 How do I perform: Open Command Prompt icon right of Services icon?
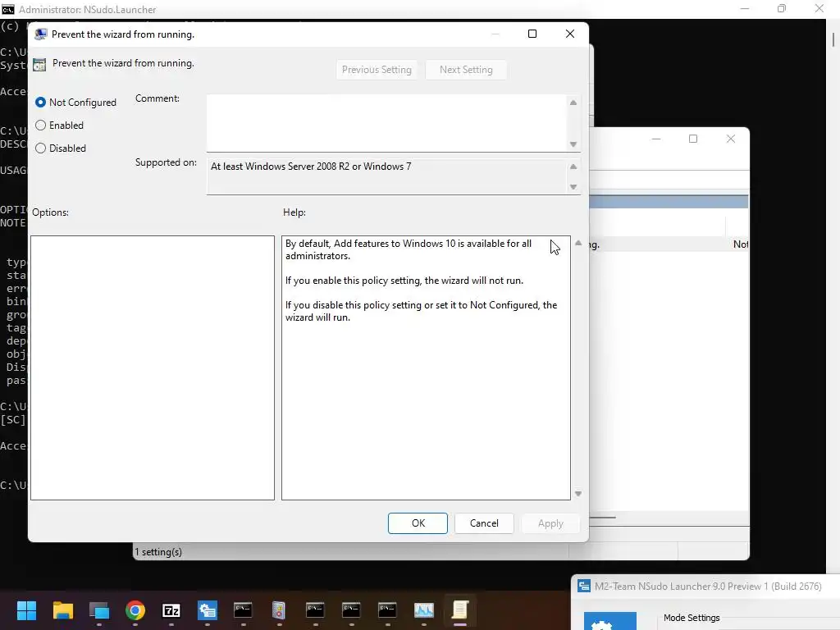243,610
